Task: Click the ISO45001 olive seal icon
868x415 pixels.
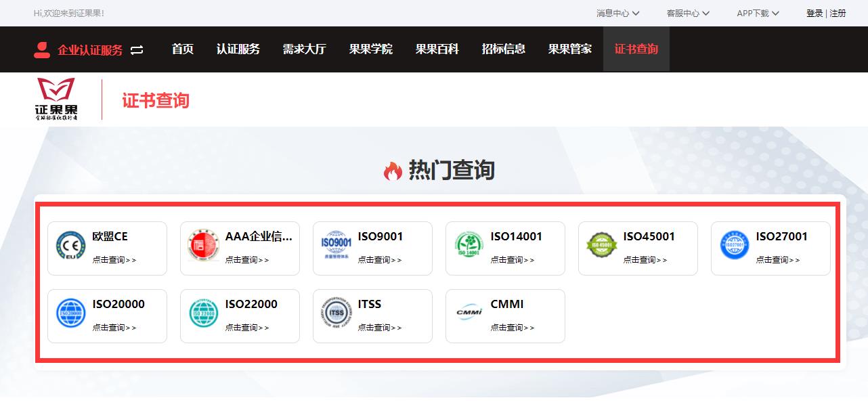Action: (x=601, y=246)
